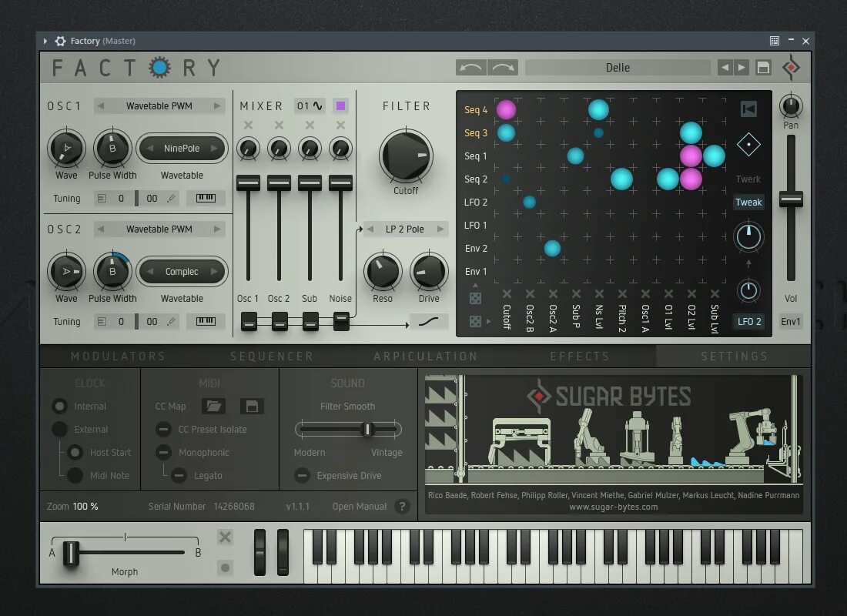The height and width of the screenshot is (616, 847).
Task: Open the NinePole wavetable selector
Action: coord(182,148)
